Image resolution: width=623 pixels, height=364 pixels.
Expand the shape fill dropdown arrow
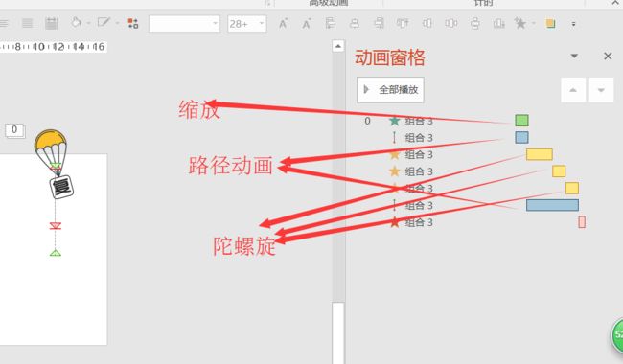[x=88, y=23]
